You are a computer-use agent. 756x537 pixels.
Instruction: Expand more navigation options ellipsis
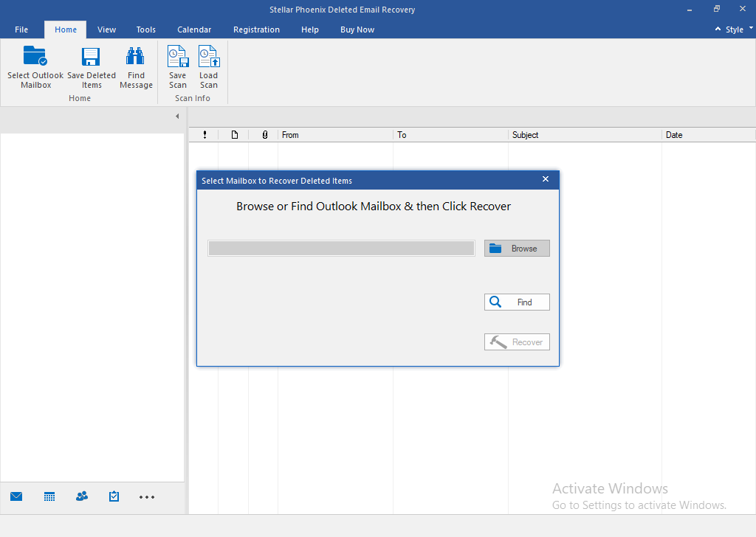(147, 497)
